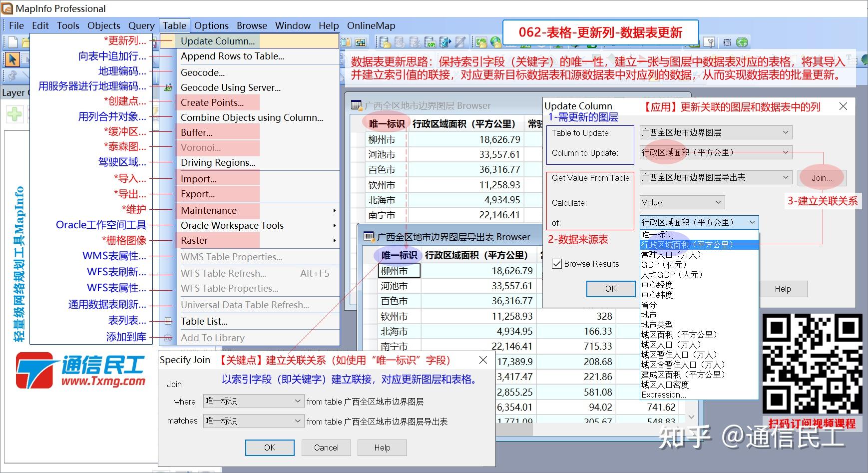This screenshot has width=868, height=473.
Task: Click Help in the Specify Join dialog
Action: pyautogui.click(x=382, y=448)
